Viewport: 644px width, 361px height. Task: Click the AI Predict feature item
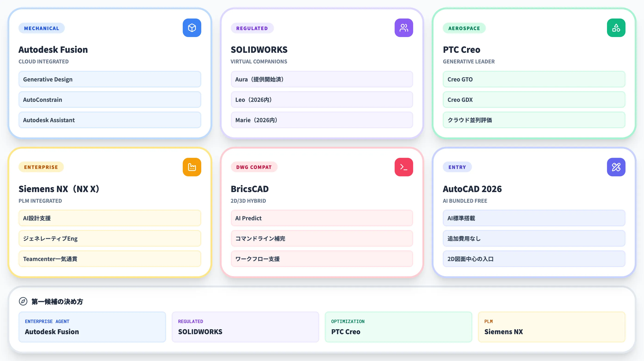click(x=322, y=218)
